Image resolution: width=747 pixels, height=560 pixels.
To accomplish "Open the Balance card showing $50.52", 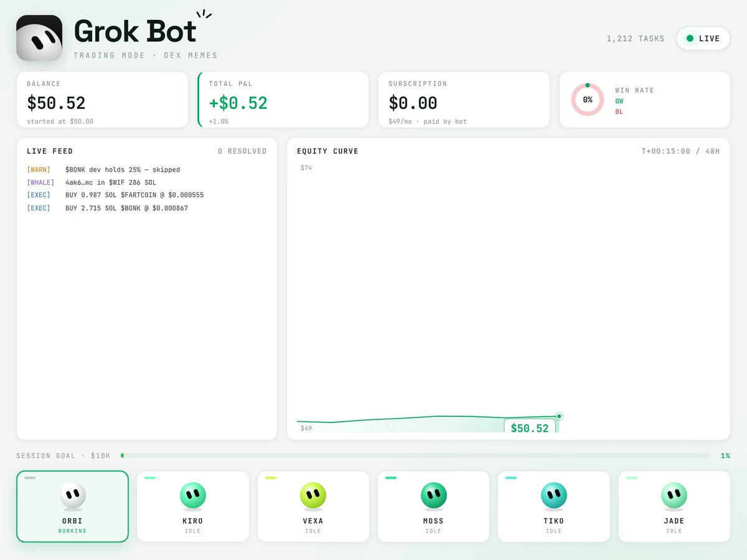I will coord(102,100).
